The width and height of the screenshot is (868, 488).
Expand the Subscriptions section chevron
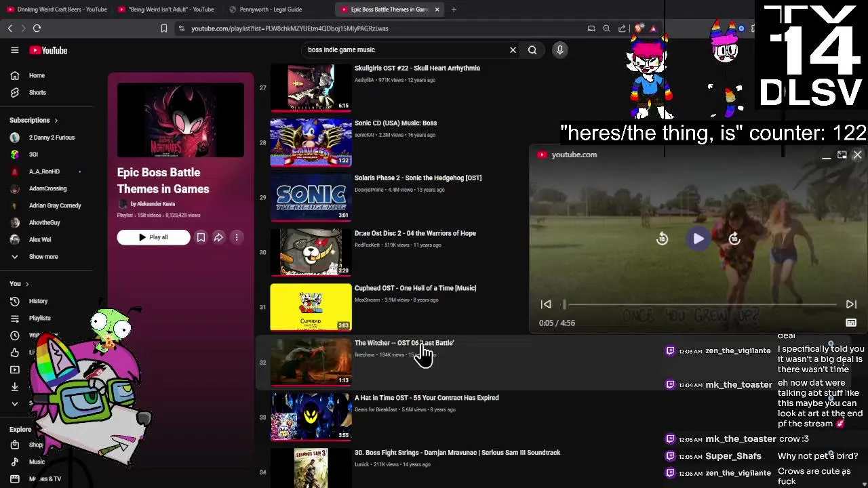pos(56,121)
